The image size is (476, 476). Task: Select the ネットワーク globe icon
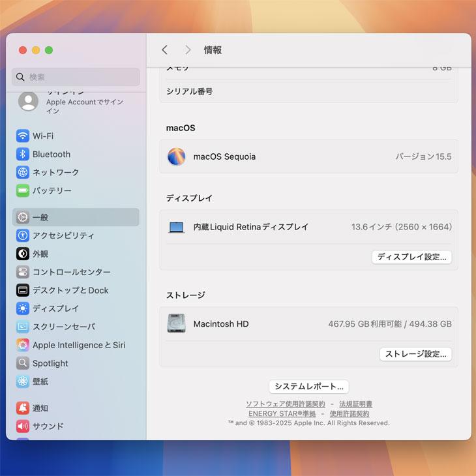click(22, 172)
